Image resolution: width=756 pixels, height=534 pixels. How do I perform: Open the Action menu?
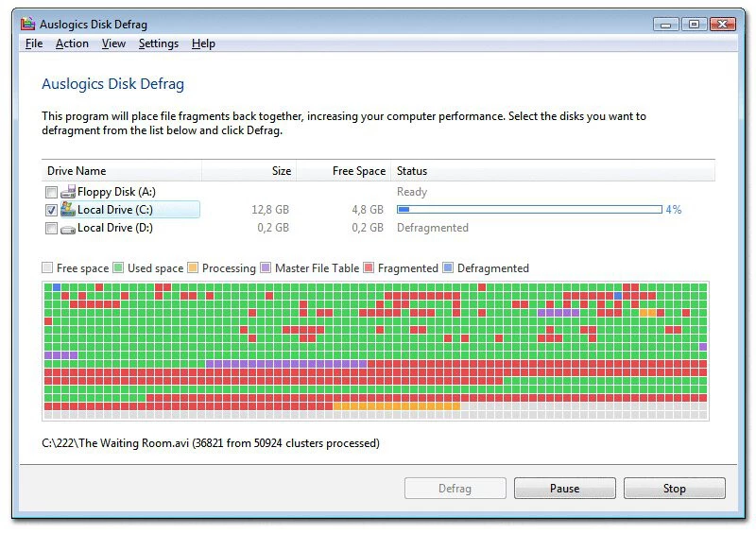pyautogui.click(x=72, y=43)
